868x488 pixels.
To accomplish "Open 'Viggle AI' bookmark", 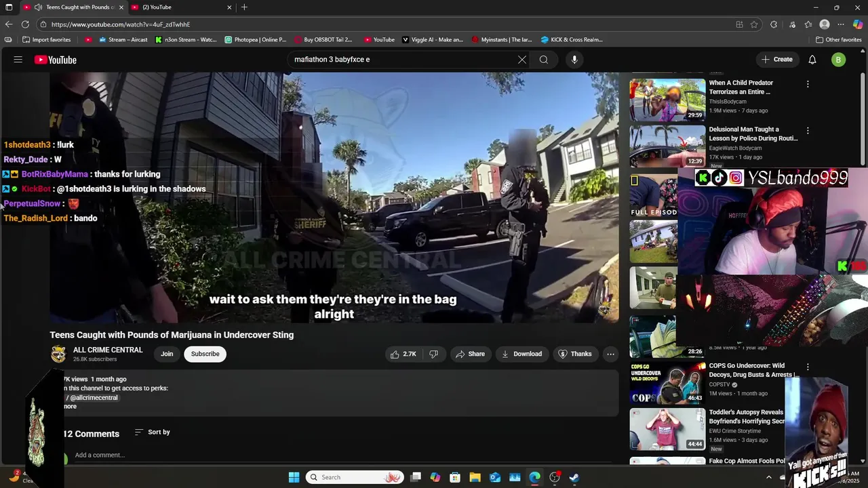I will [433, 40].
